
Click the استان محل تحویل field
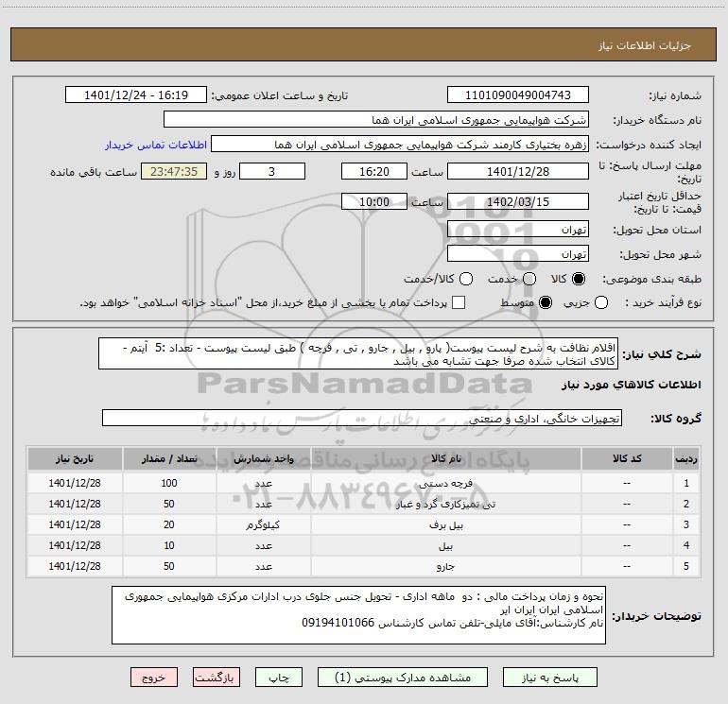click(x=517, y=231)
